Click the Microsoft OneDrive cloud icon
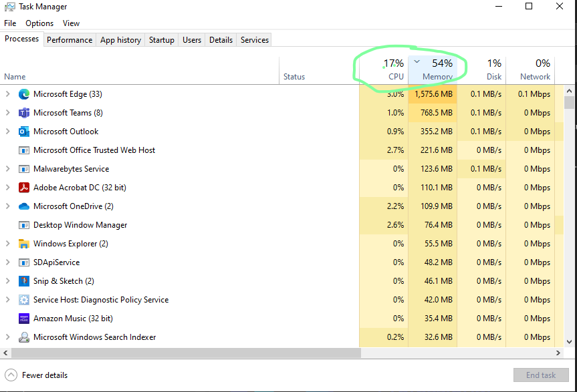Viewport: 577px width, 392px height. pos(24,206)
